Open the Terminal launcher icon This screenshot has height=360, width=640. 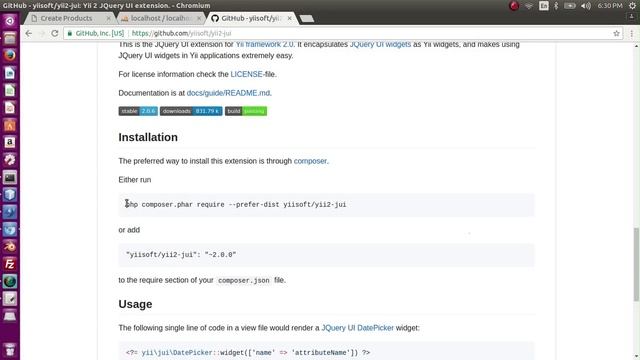pyautogui.click(x=10, y=178)
